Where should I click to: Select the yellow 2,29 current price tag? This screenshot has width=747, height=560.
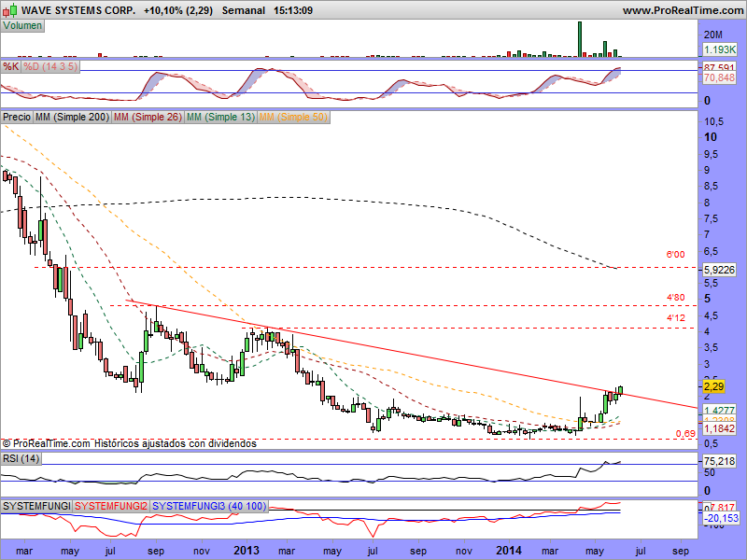713,386
